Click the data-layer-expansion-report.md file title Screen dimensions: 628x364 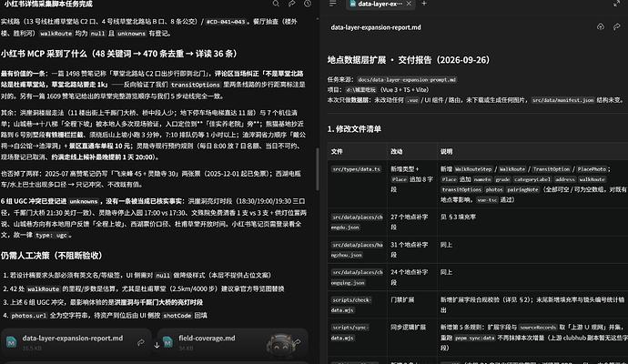pyautogui.click(x=376, y=27)
